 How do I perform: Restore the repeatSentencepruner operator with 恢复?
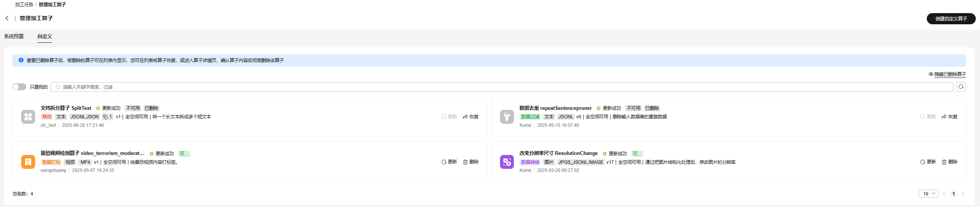click(949, 117)
